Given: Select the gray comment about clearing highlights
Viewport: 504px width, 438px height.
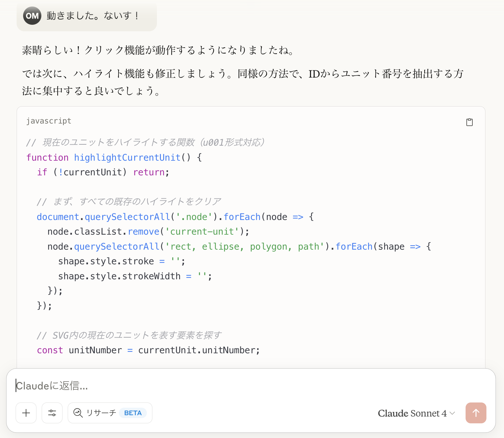Looking at the screenshot, I should [129, 201].
